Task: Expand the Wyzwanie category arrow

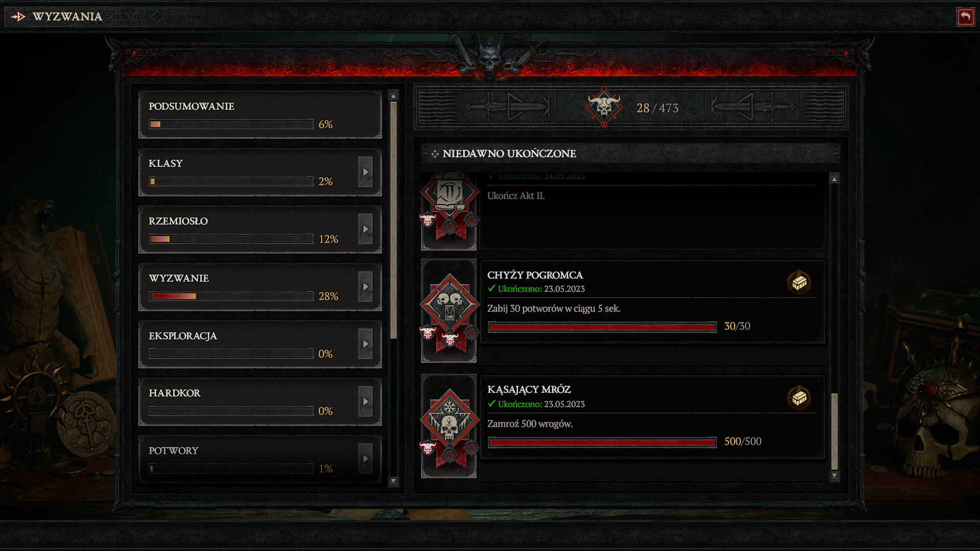Action: (x=365, y=287)
